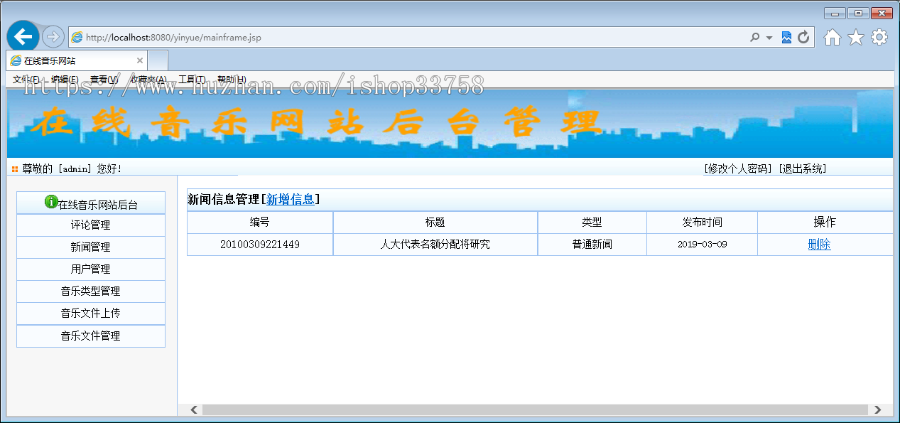900x423 pixels.
Task: Refresh the page with reload icon
Action: pyautogui.click(x=804, y=37)
